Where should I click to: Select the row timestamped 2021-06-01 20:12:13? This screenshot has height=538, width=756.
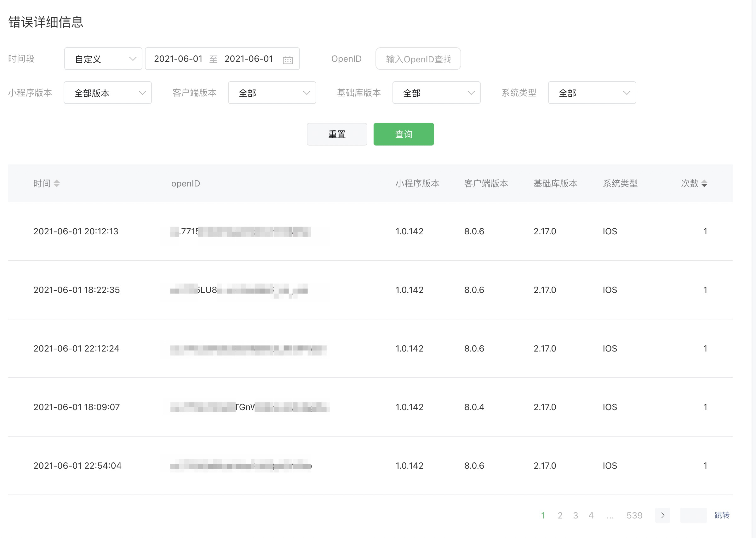(76, 231)
